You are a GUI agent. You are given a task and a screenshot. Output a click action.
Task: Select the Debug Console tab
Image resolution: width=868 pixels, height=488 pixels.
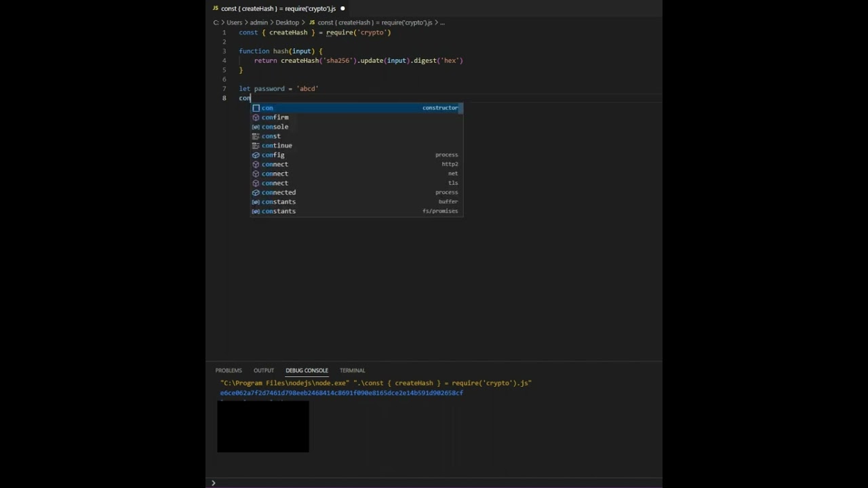click(307, 371)
